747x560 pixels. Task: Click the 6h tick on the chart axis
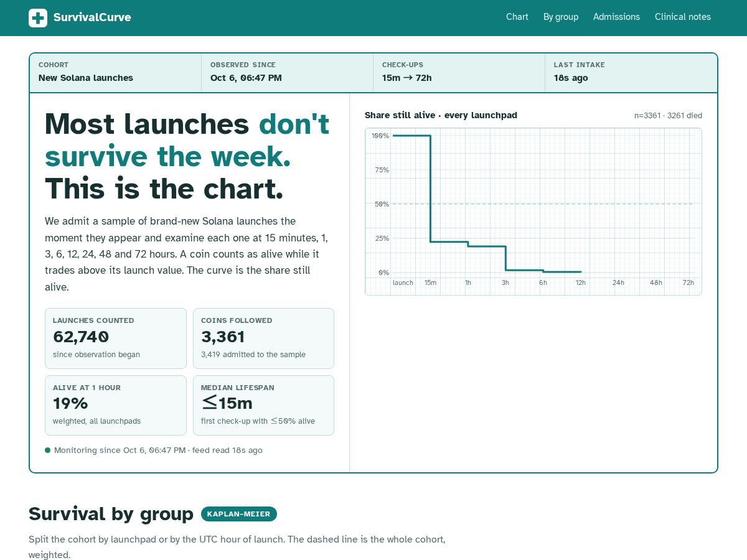(543, 282)
